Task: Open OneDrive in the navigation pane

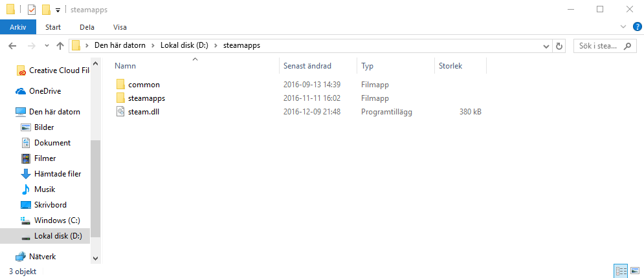Action: tap(45, 91)
